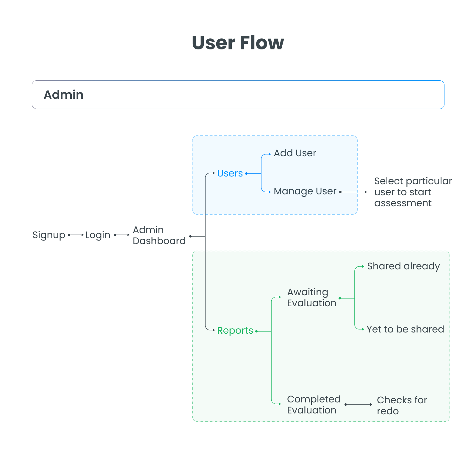Click the 'Select particular user to start assessment' text
Screen dimensions: 476x456
point(413,192)
